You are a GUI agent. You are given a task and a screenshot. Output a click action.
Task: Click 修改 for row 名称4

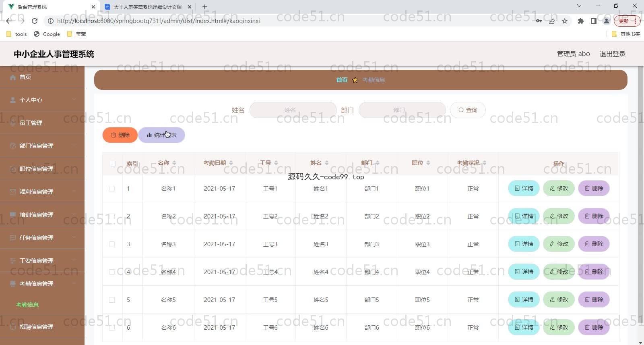click(559, 272)
